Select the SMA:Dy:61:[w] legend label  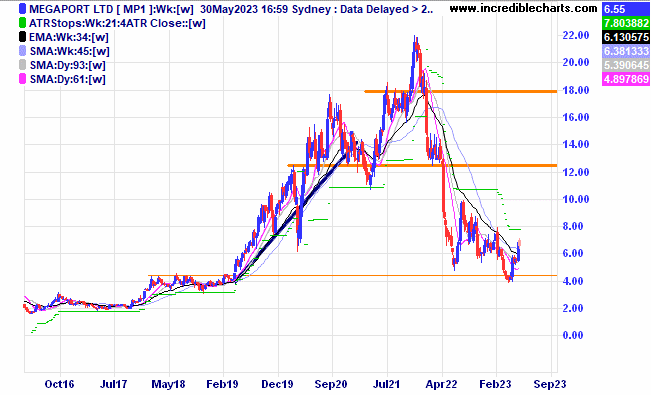tap(68, 79)
